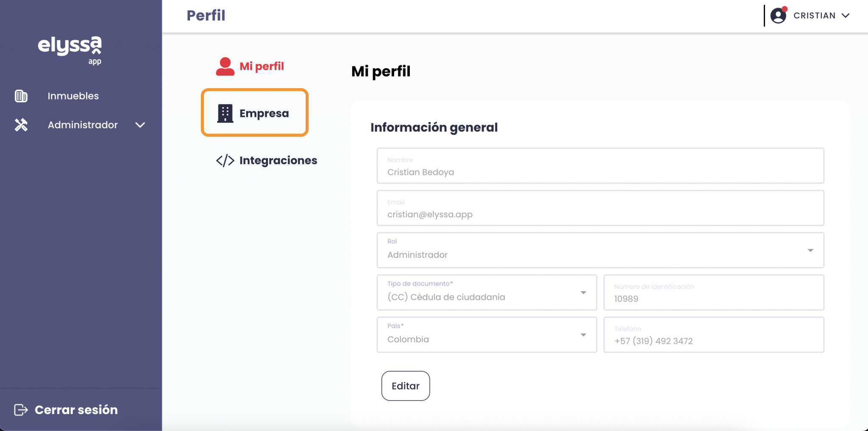Image resolution: width=868 pixels, height=431 pixels.
Task: Click the Administrador tools icon
Action: (21, 125)
